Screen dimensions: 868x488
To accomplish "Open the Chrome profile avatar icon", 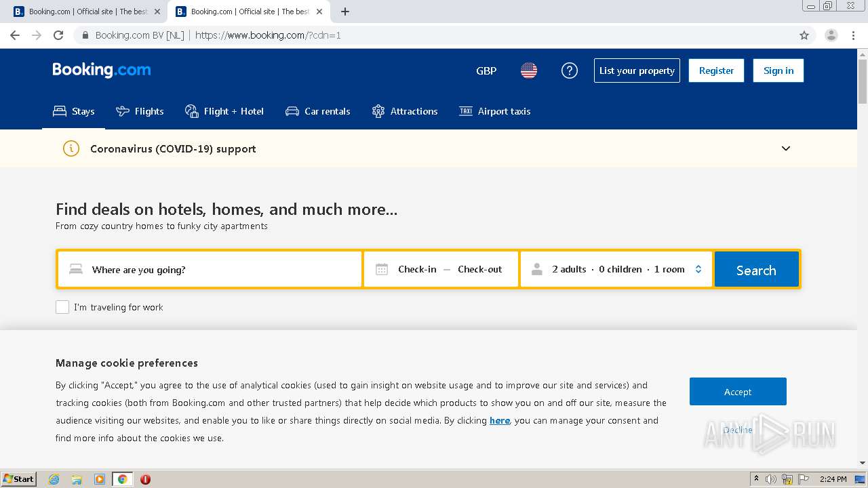I will 831,35.
